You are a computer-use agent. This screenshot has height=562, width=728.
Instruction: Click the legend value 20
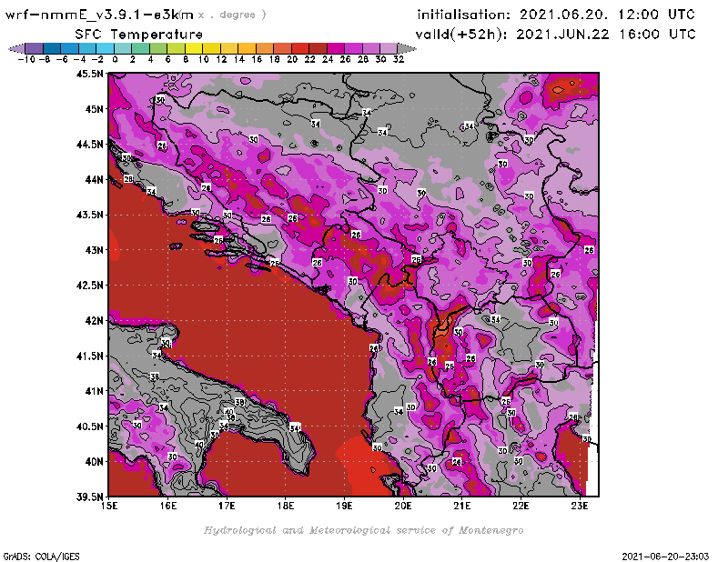[x=291, y=59]
